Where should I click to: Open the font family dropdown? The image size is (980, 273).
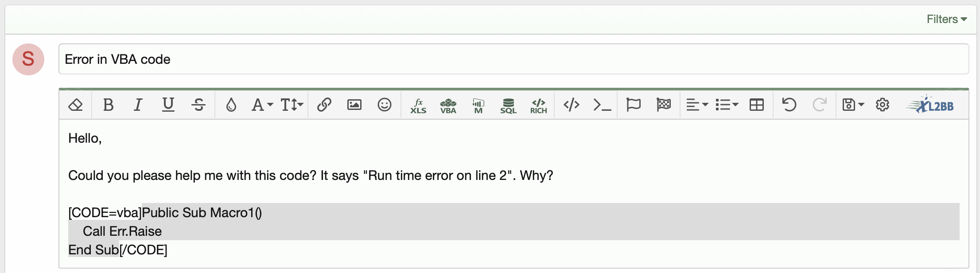pyautogui.click(x=262, y=105)
